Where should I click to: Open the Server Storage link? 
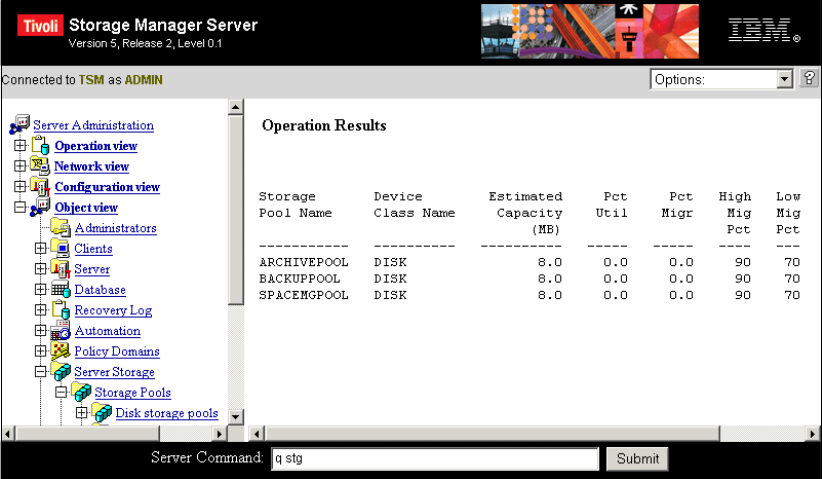pos(114,372)
